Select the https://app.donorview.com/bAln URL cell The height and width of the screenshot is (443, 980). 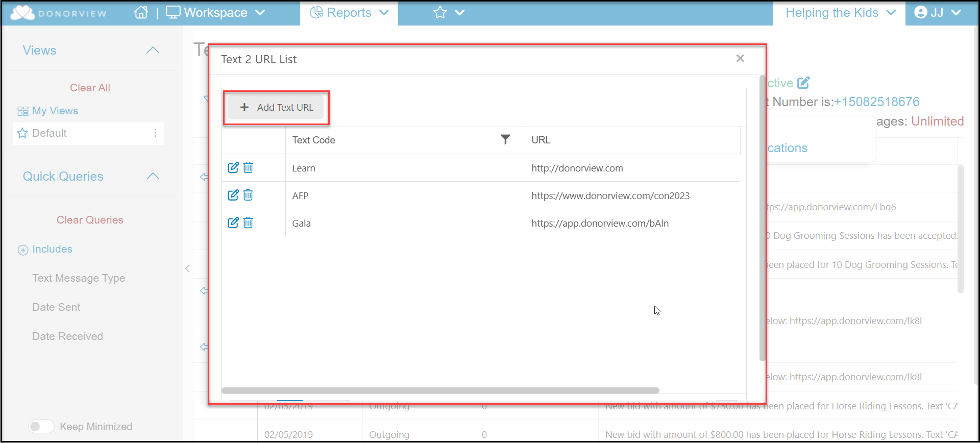coord(632,223)
